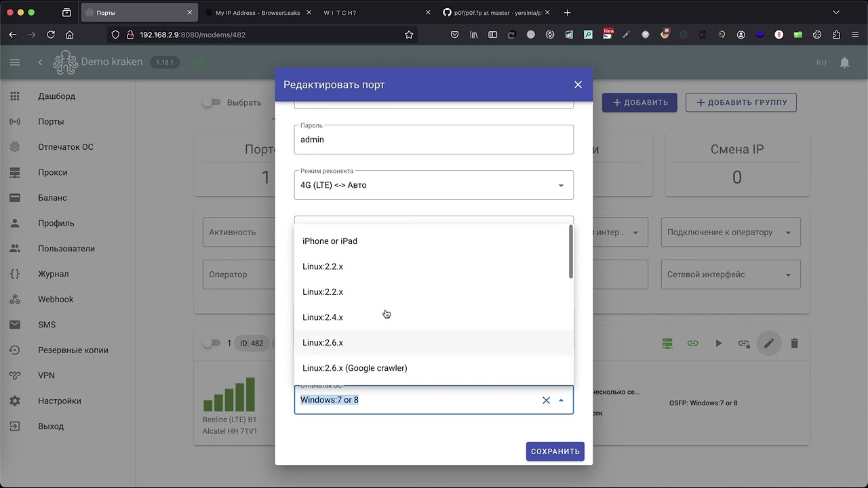
Task: Click the play icon on port 482
Action: point(718,344)
